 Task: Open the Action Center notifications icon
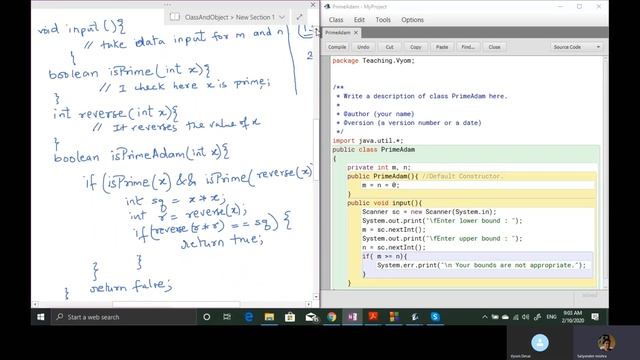(595, 317)
